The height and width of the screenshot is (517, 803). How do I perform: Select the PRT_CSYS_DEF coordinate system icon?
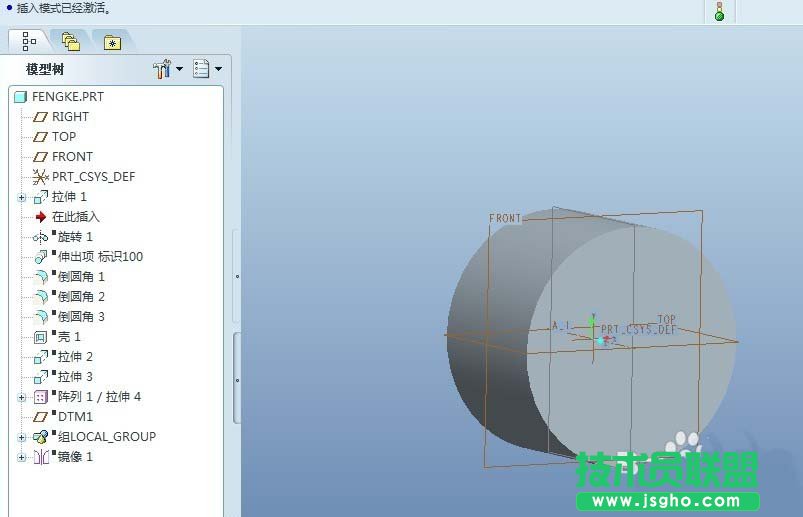point(40,177)
